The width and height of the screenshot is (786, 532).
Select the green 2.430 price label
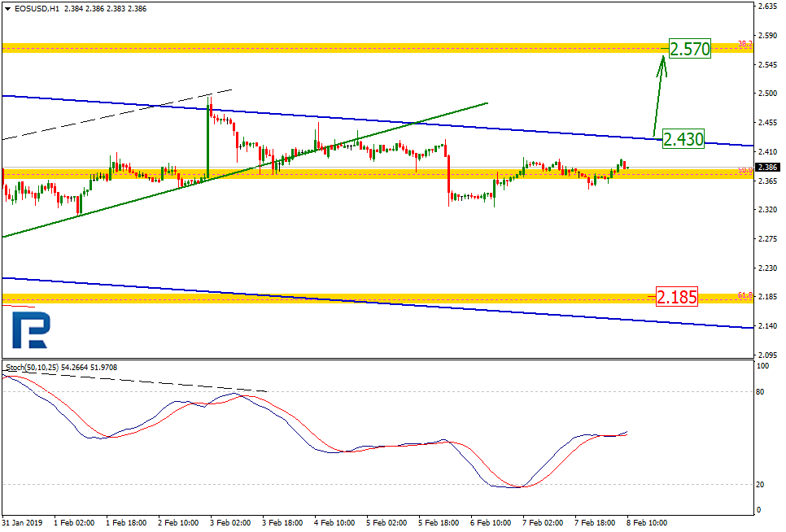coord(683,139)
